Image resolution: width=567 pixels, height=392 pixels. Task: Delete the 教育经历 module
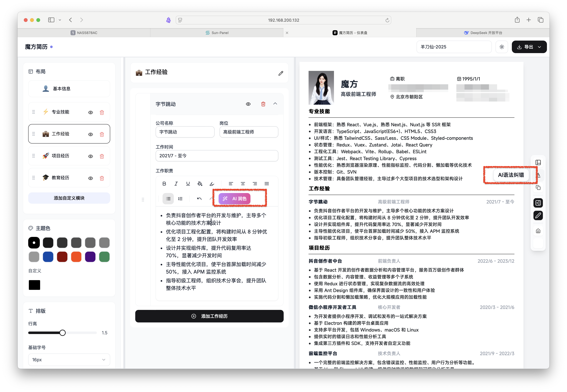tap(102, 178)
